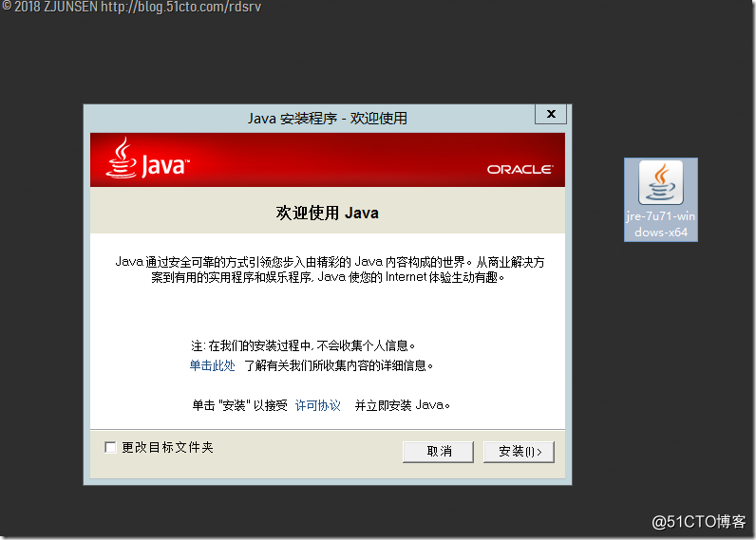Screen dimensions: 756x540
Task: Click the text 单击 "安装" 以接受
Action: 239,405
